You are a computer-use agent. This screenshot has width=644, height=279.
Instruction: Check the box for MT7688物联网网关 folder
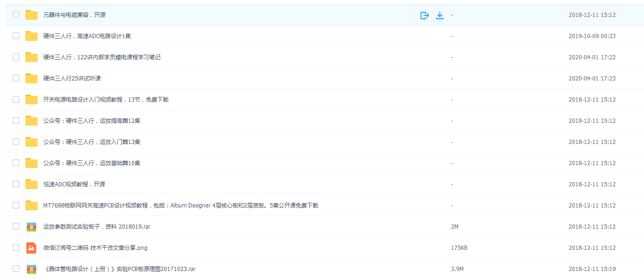tap(16, 205)
